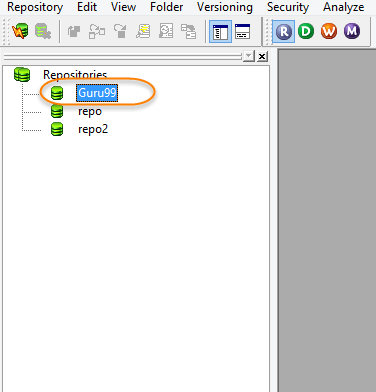
Task: Click the Connect to Repository toolbar icon
Action: tap(20, 31)
